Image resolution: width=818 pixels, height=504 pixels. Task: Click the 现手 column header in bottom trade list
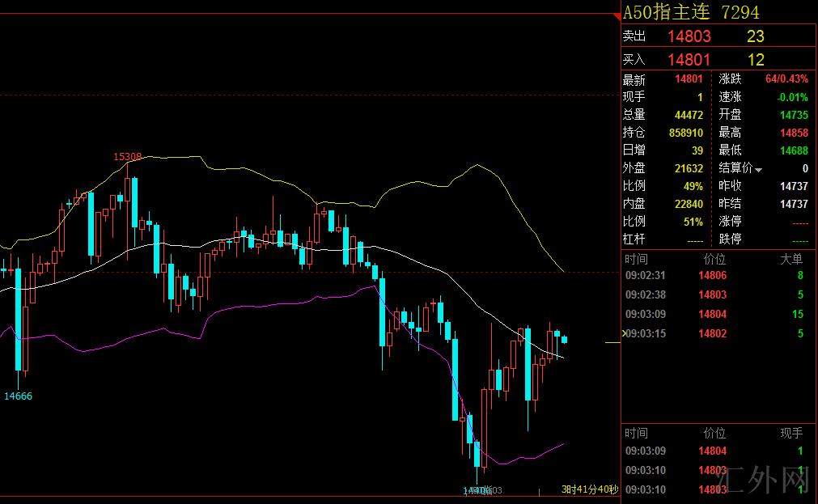[790, 434]
